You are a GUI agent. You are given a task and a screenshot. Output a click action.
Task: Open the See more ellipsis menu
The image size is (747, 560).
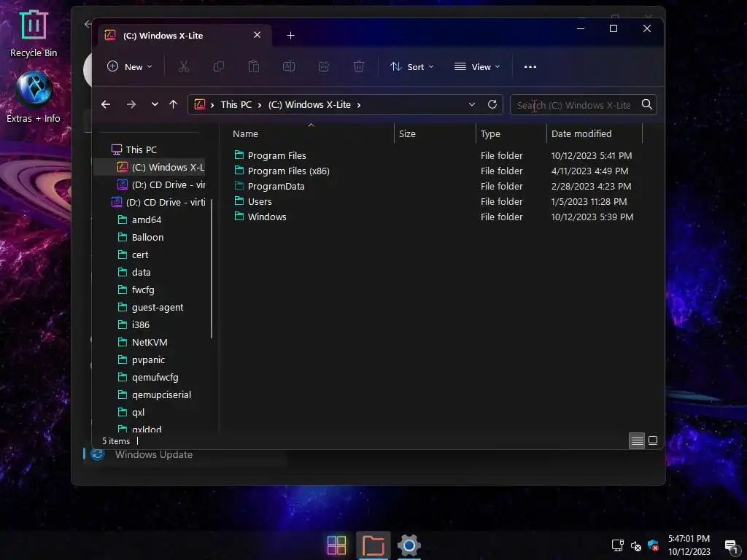pos(530,66)
